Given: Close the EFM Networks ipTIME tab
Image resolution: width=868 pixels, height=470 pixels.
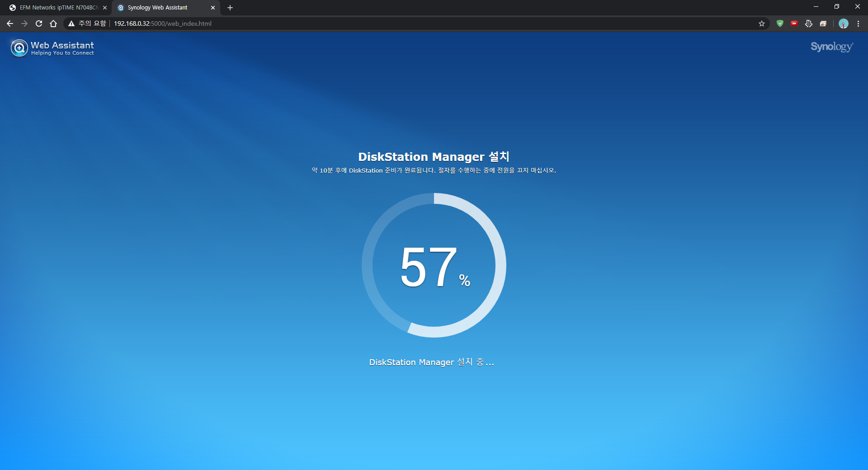Looking at the screenshot, I should click(x=105, y=8).
